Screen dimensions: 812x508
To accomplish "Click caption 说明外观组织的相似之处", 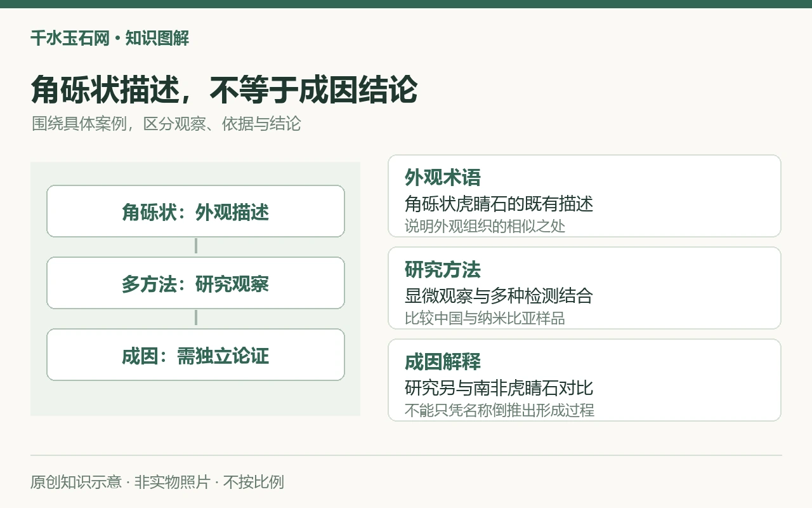I will [485, 225].
